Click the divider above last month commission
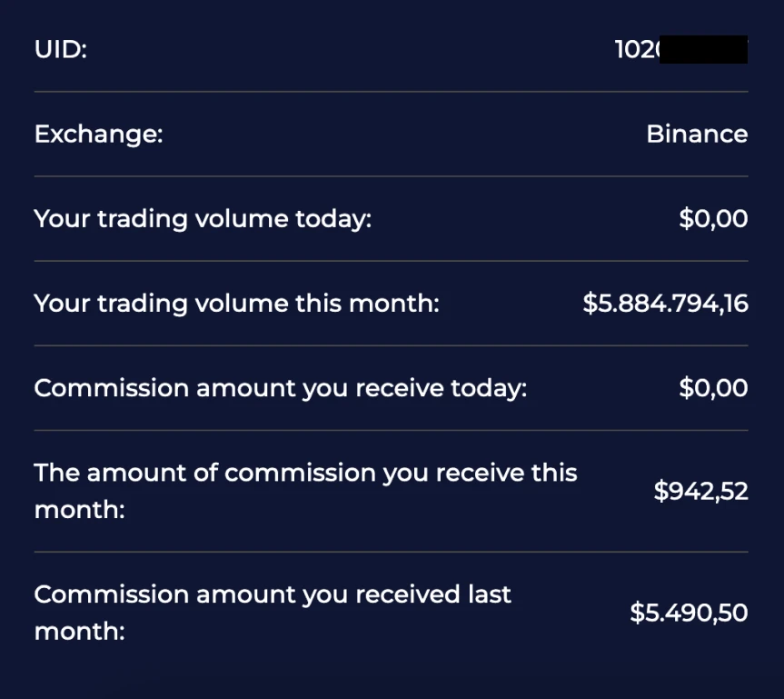Screen dimensions: 784x699 (x=391, y=552)
